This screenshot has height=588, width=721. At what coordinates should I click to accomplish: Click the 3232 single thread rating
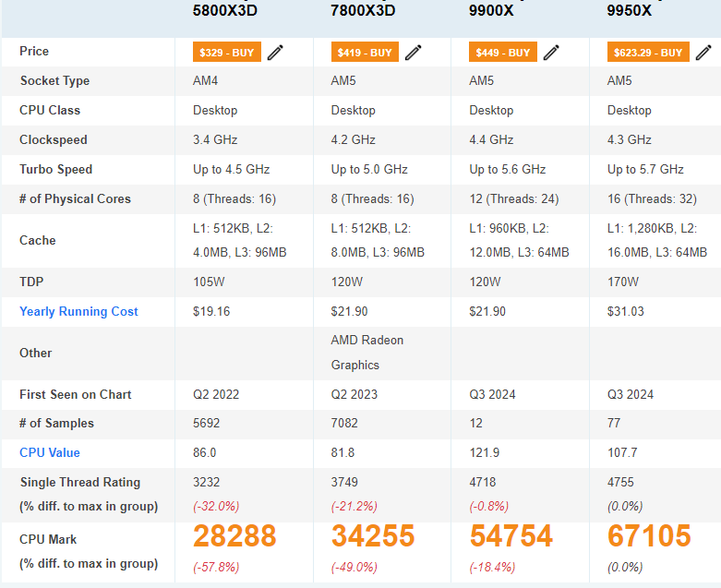tap(207, 482)
